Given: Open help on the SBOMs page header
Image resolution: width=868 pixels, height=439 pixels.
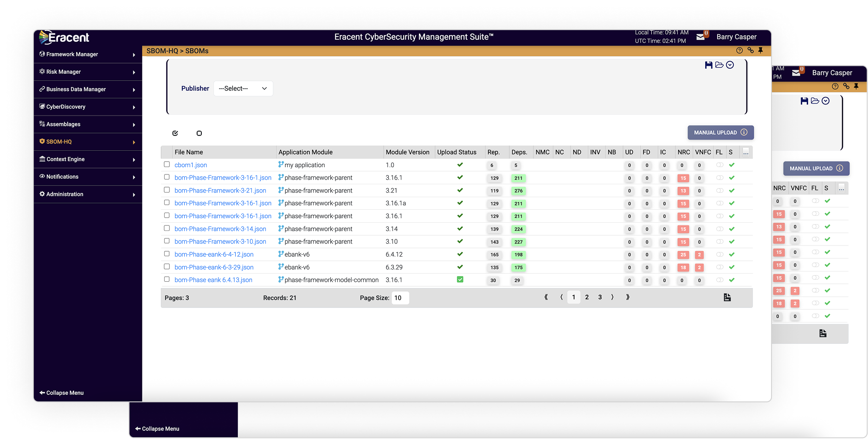Looking at the screenshot, I should point(740,51).
